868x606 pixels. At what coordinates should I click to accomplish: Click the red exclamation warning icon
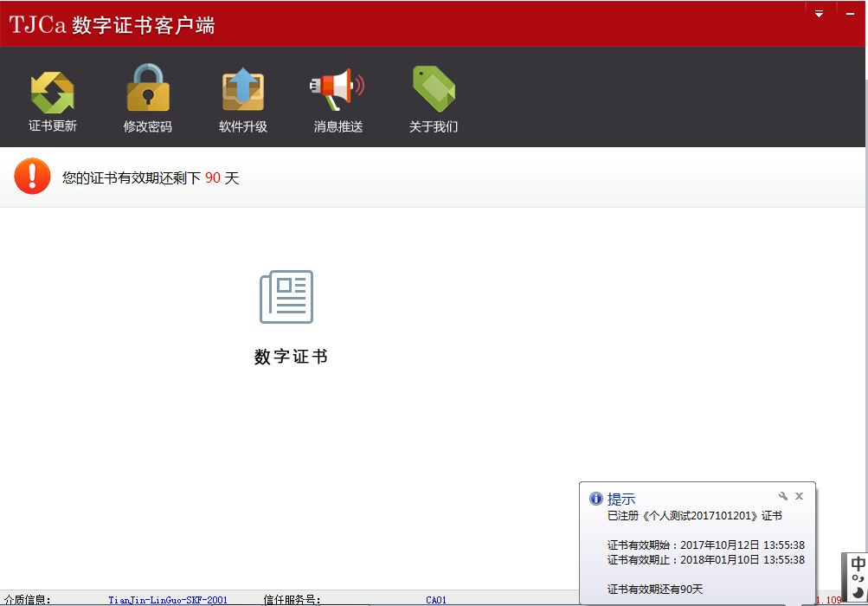click(x=32, y=177)
